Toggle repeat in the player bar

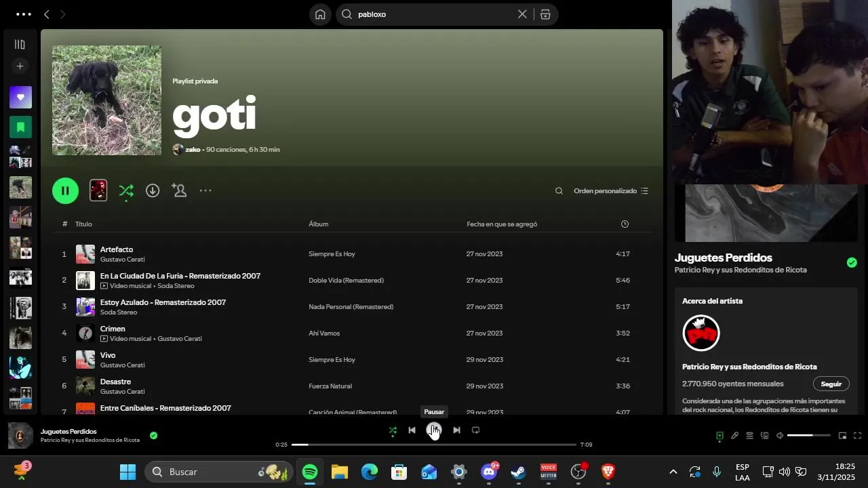475,430
